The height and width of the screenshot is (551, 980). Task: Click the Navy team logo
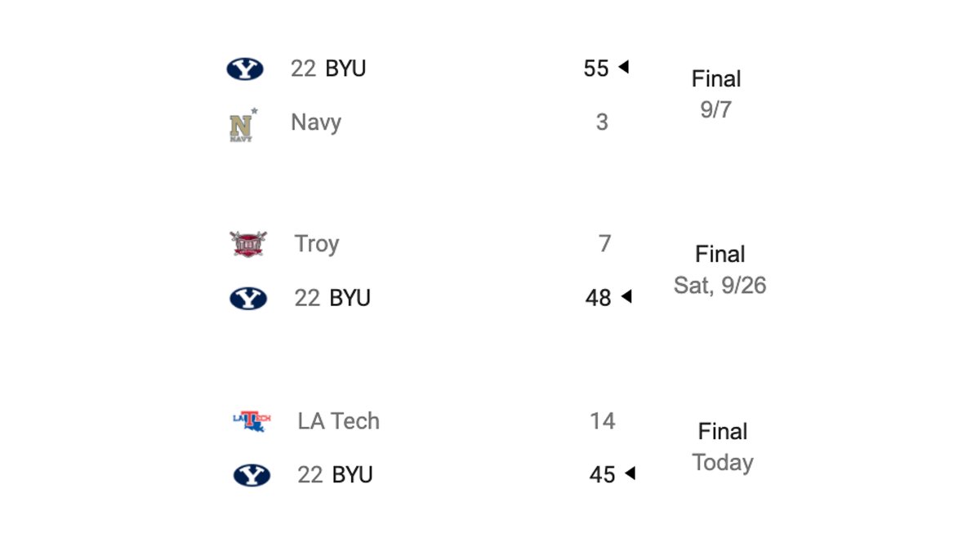tap(243, 125)
